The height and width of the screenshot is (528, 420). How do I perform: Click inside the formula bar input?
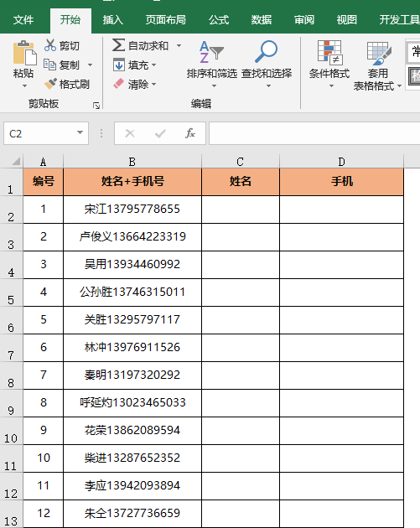(x=314, y=133)
